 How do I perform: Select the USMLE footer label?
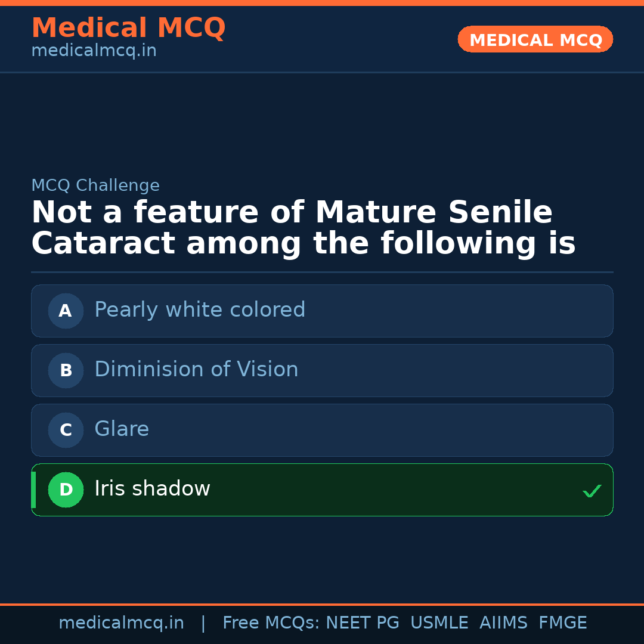click(439, 623)
